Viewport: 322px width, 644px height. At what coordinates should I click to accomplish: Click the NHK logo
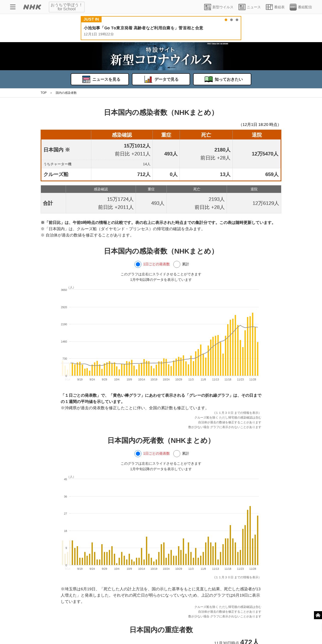(x=32, y=7)
